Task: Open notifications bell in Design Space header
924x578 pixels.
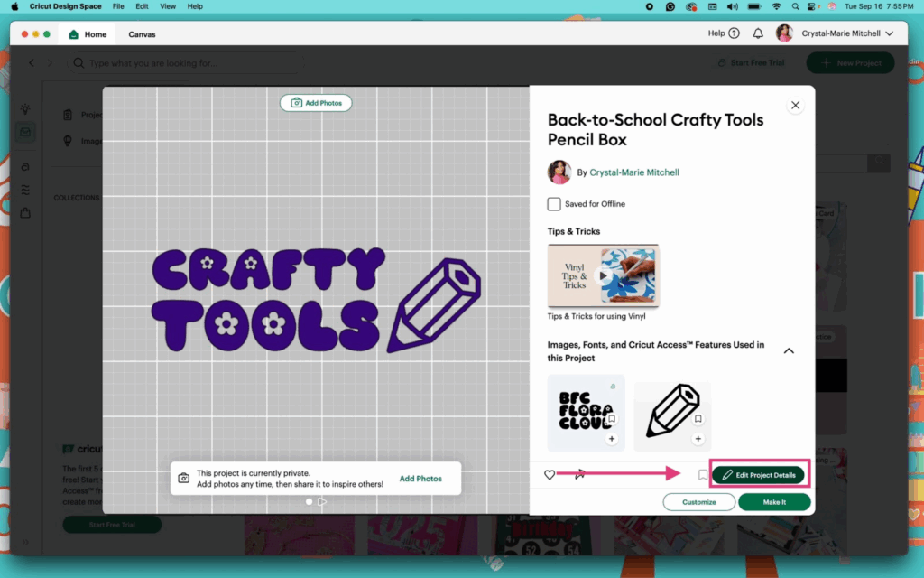Action: coord(758,33)
